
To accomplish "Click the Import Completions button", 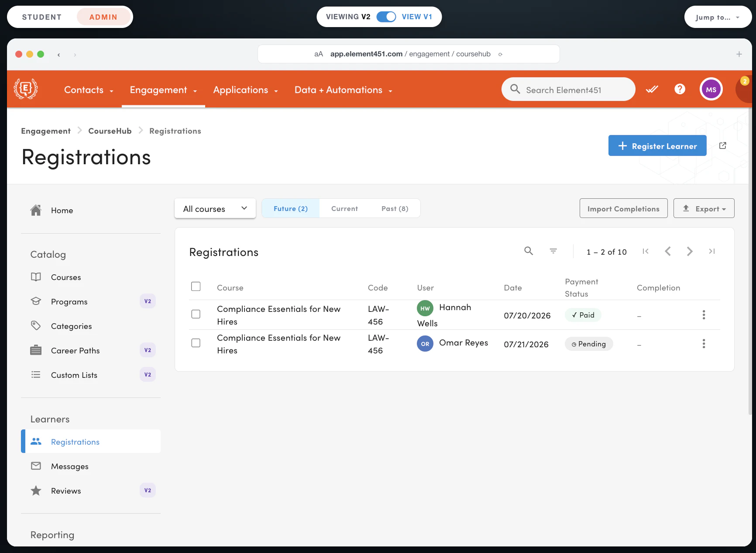I will pos(623,208).
